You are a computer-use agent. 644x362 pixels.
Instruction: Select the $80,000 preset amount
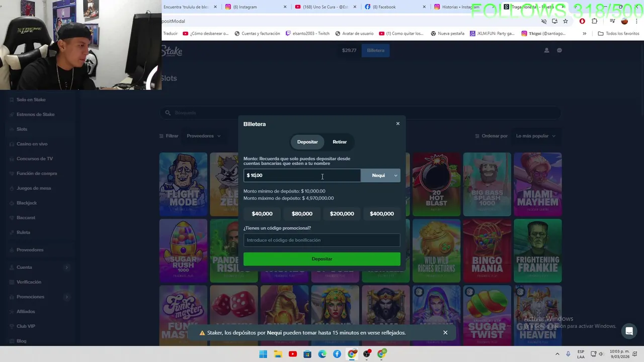[302, 214]
